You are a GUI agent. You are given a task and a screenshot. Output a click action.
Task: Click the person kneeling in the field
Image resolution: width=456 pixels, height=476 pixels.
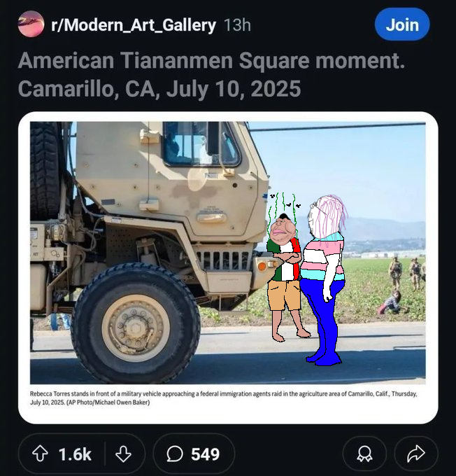pyautogui.click(x=389, y=302)
